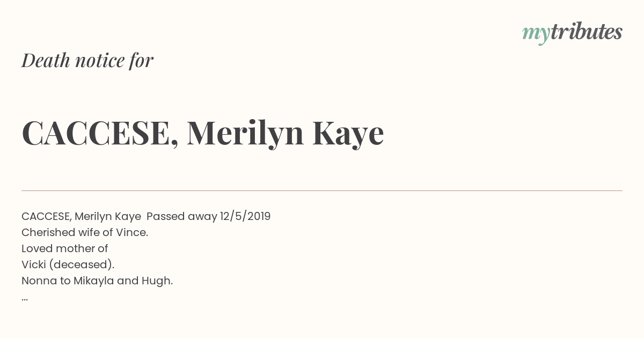Click the dark "tributes" part of logo
This screenshot has height=338, width=644.
click(587, 32)
